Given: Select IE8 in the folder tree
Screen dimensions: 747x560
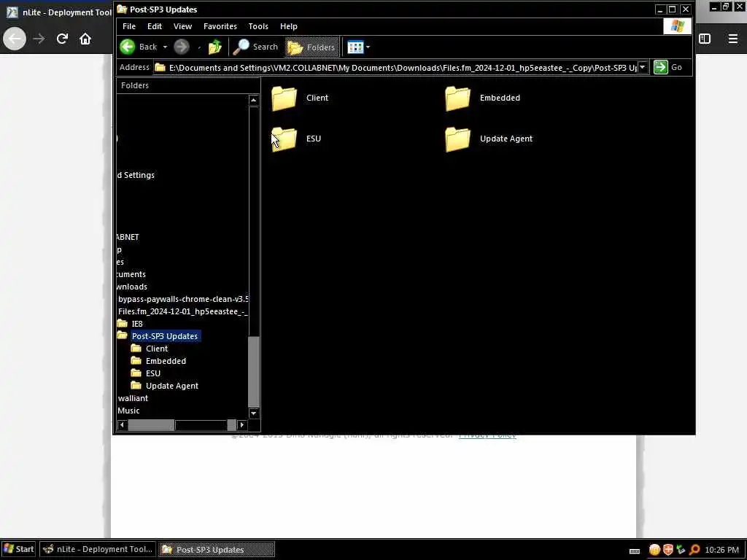Looking at the screenshot, I should pos(137,324).
